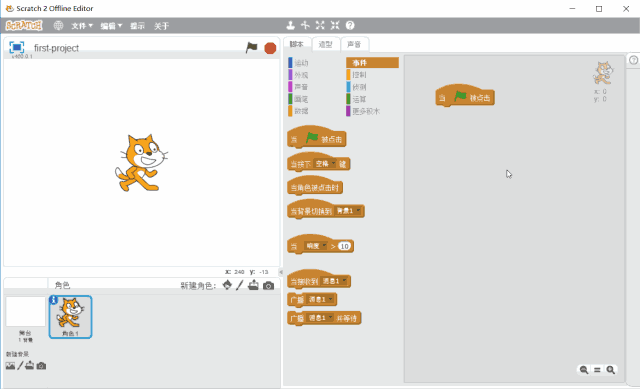The image size is (640, 389).
Task: Switch to the 声音 tab
Action: point(354,44)
